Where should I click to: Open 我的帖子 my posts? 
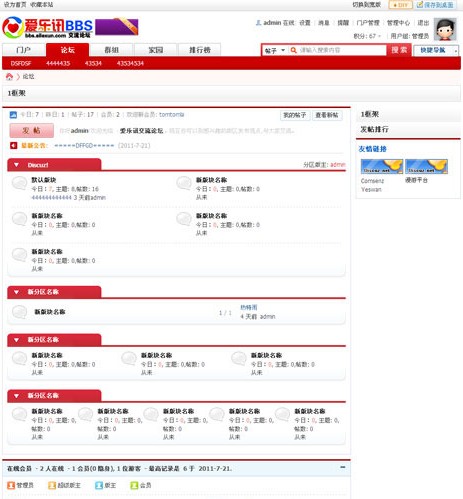pos(295,115)
